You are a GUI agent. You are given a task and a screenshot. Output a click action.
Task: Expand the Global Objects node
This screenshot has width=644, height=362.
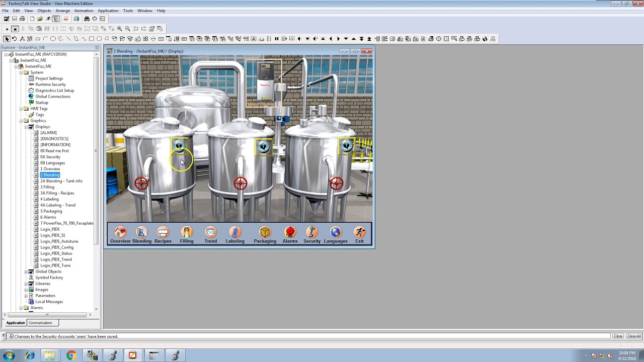click(26, 271)
